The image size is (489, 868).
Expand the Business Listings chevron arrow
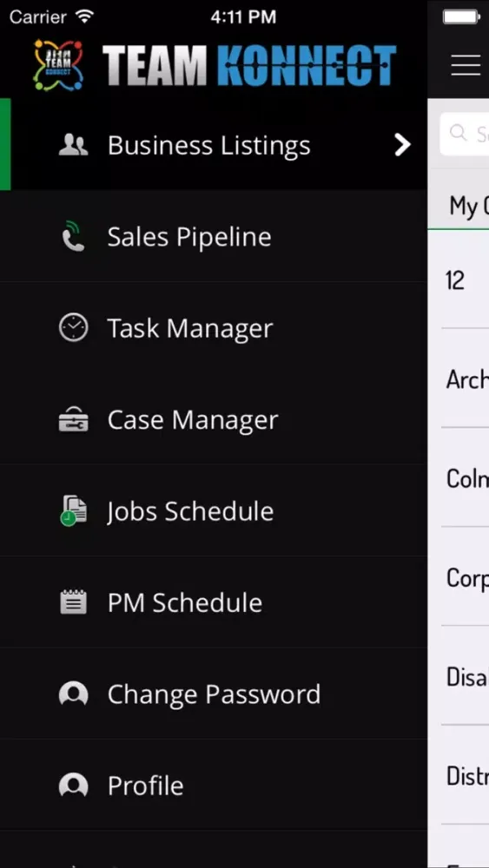tap(402, 145)
